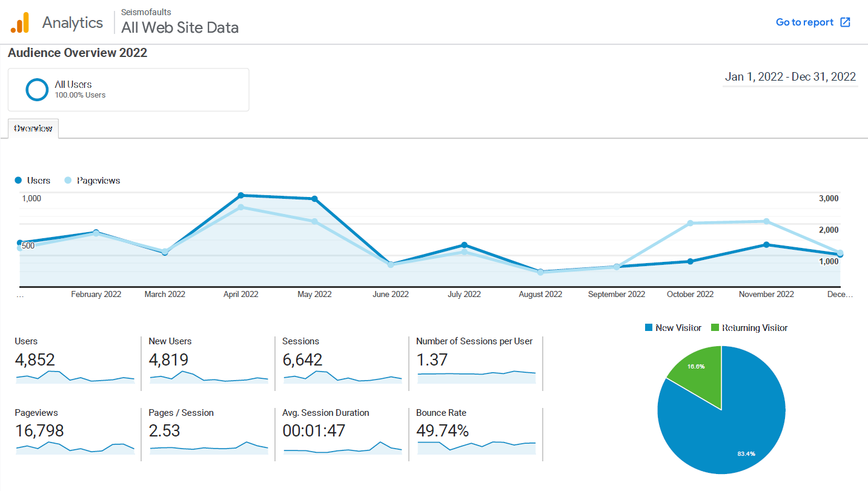Toggle the Users metric on the chart
This screenshot has width=868, height=491.
pos(33,180)
